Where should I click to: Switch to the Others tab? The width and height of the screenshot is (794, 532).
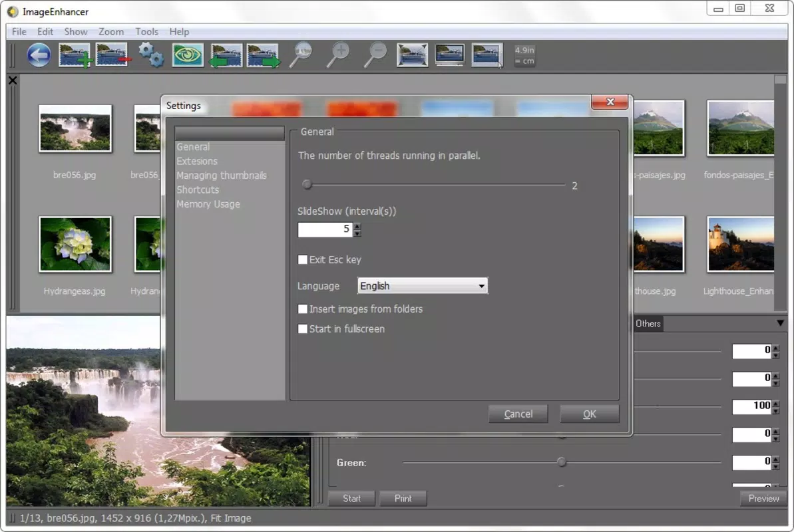click(x=648, y=323)
